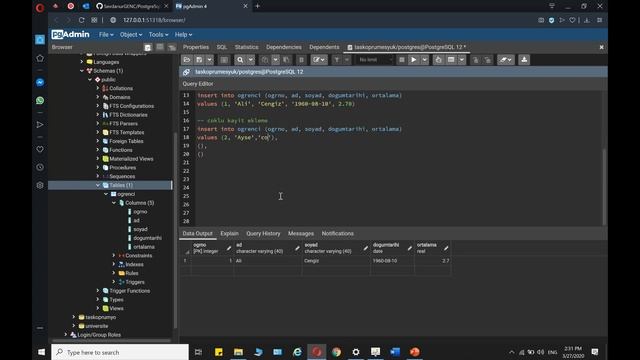Open the Object menu

(131, 35)
